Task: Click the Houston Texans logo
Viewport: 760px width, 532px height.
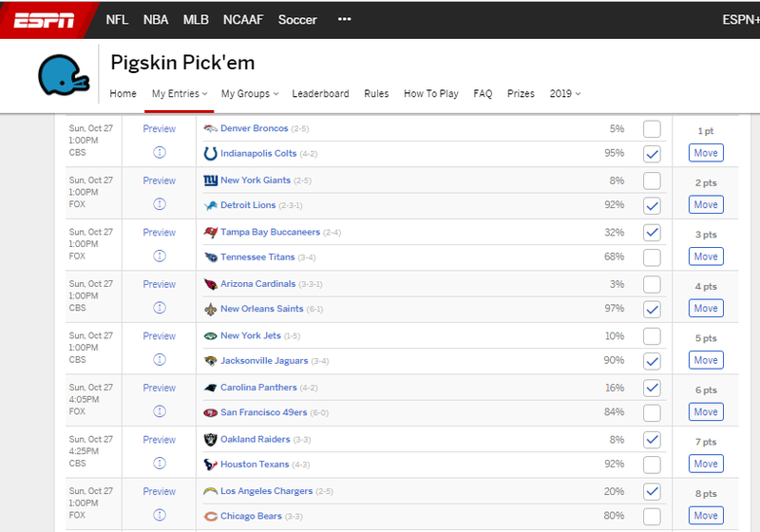Action: 210,465
